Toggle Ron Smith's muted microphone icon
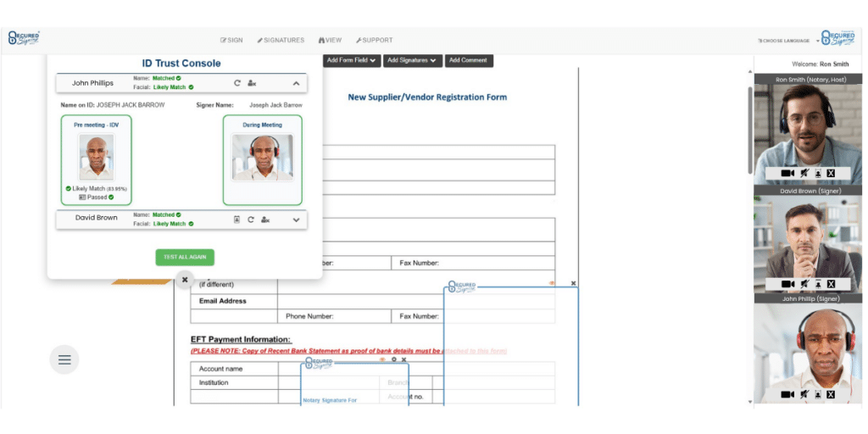This screenshot has width=868, height=434. pyautogui.click(x=804, y=173)
